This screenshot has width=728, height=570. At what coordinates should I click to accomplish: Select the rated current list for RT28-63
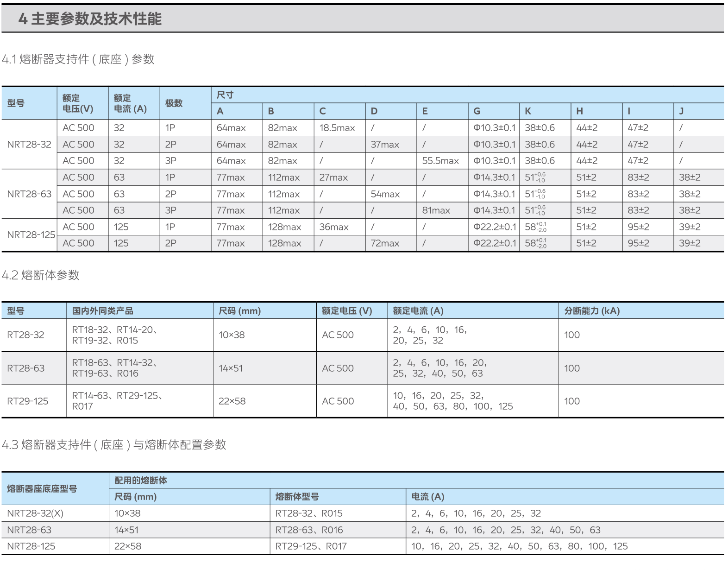440,368
